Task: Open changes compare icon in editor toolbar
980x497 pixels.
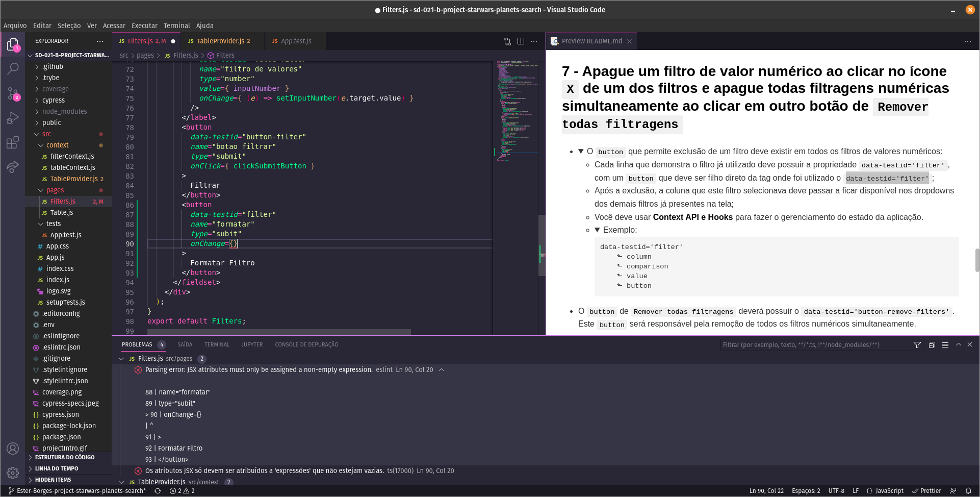Action: click(507, 41)
